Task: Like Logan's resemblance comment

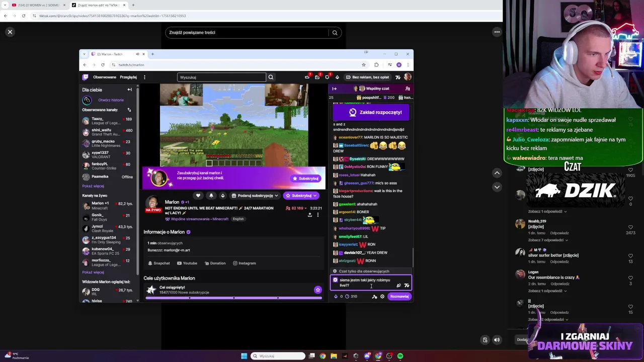Action: click(x=630, y=278)
